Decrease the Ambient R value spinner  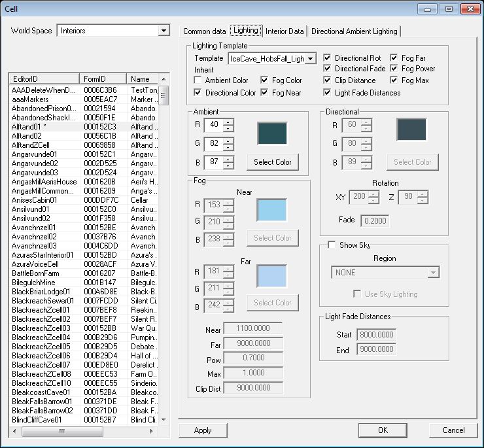tap(228, 128)
